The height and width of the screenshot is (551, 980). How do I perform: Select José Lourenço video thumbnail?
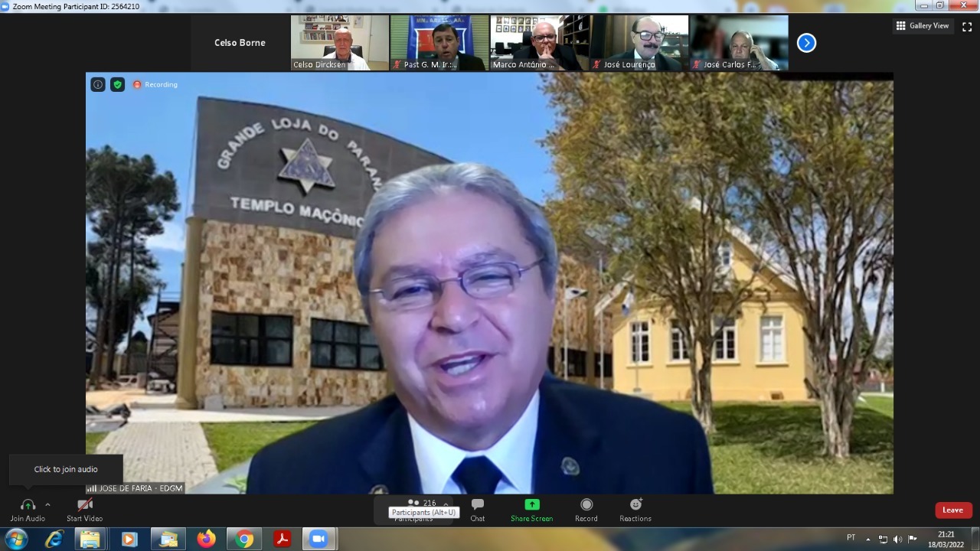pos(639,43)
